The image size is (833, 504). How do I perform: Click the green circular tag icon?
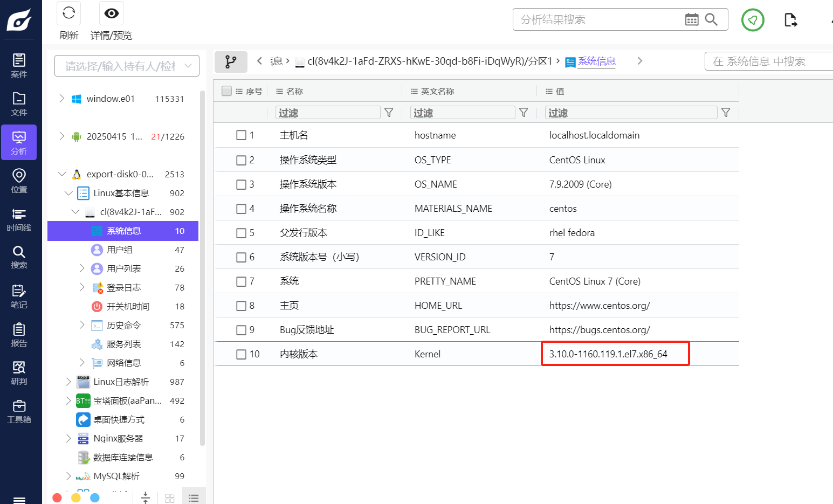[x=753, y=20]
